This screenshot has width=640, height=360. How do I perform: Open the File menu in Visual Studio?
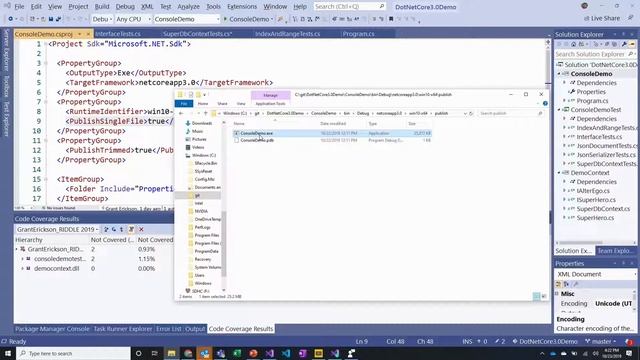coord(19,7)
